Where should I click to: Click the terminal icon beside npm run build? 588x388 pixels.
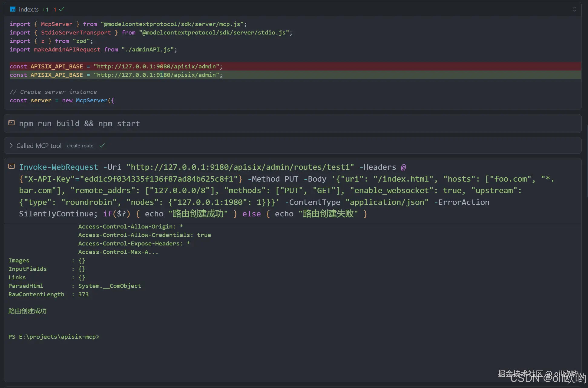point(11,123)
